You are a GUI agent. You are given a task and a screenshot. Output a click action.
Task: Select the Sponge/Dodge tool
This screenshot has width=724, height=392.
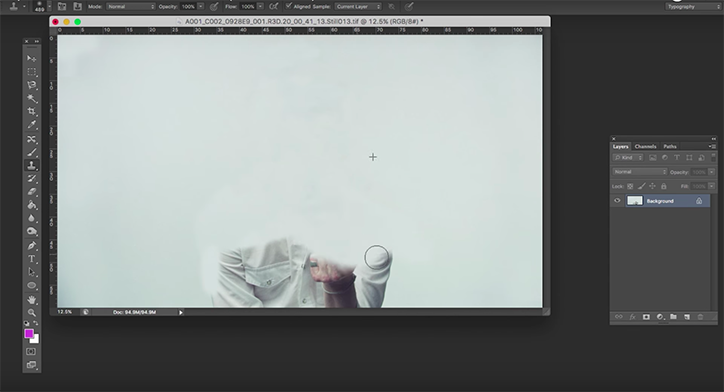pyautogui.click(x=31, y=231)
